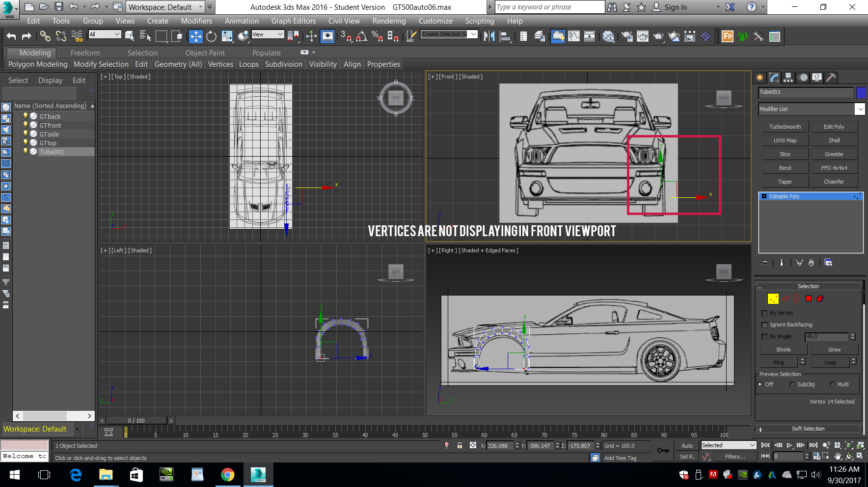Collapse the Selection rollout header

coord(808,286)
